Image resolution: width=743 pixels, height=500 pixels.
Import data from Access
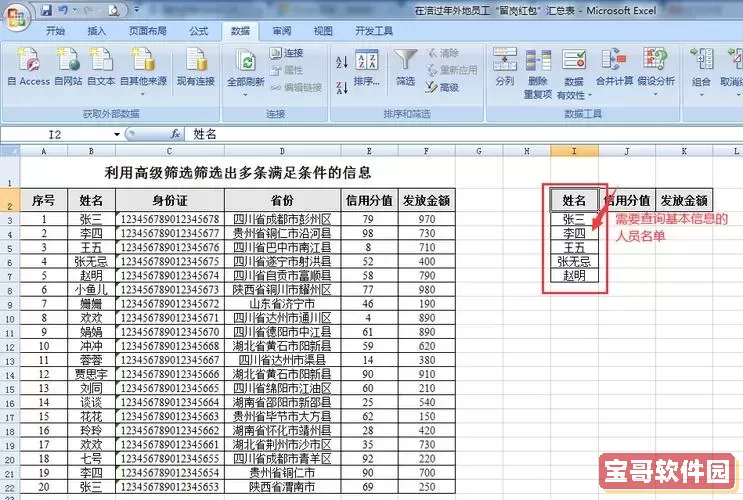pos(28,67)
